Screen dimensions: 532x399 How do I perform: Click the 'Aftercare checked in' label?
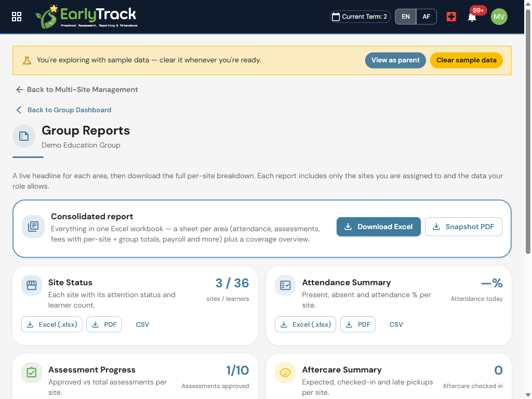pyautogui.click(x=473, y=386)
